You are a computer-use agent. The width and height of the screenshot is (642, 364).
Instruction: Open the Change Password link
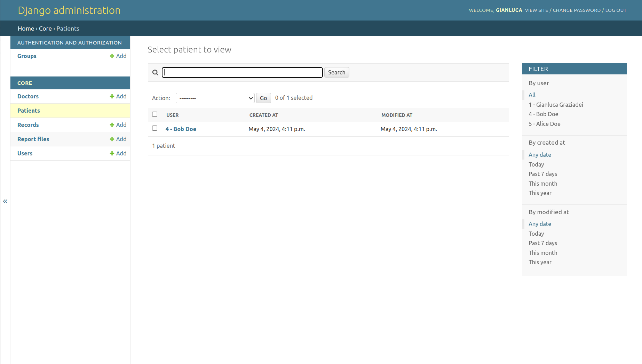(x=577, y=10)
